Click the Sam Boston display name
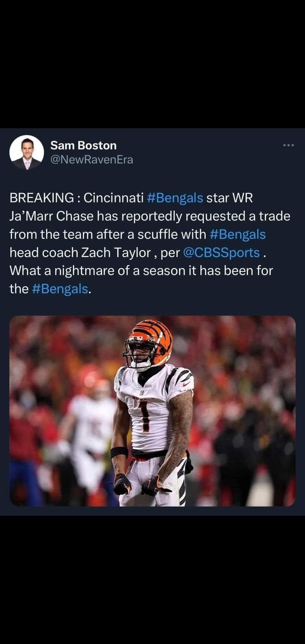Image resolution: width=305 pixels, height=644 pixels. (84, 145)
